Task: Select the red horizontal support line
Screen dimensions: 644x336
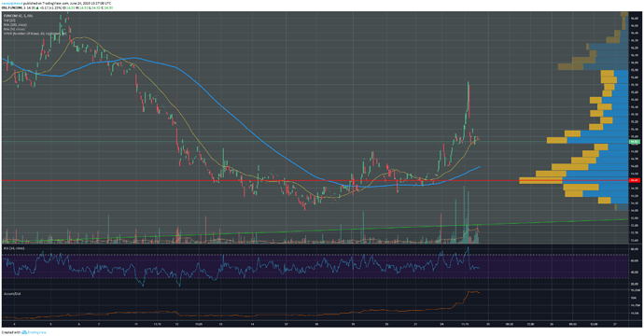Action: click(x=315, y=180)
